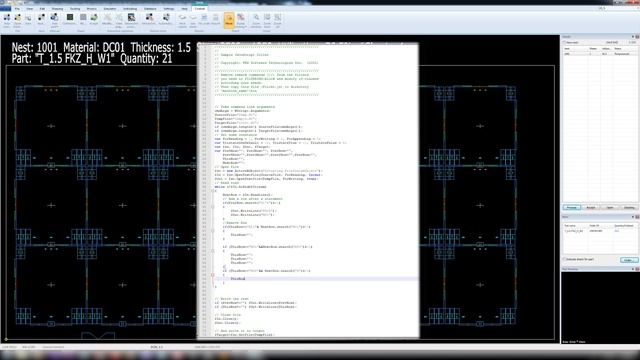
Task: Click the Save icon in ribbon
Action: point(28,19)
